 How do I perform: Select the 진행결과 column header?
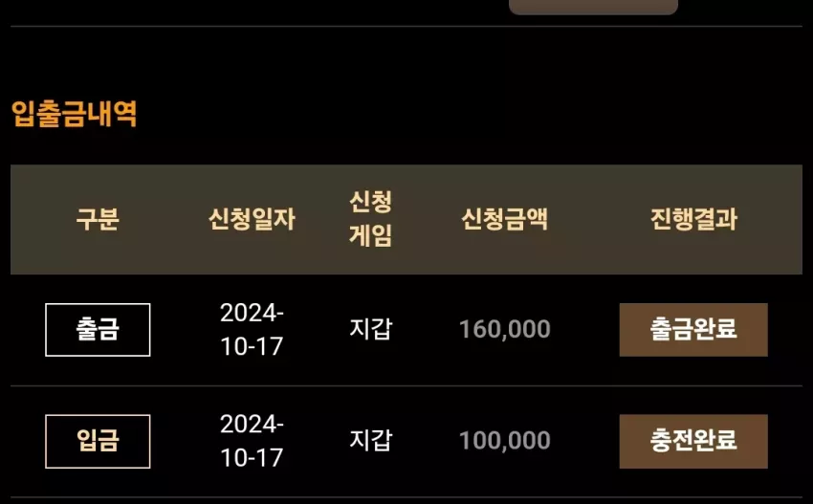point(693,219)
